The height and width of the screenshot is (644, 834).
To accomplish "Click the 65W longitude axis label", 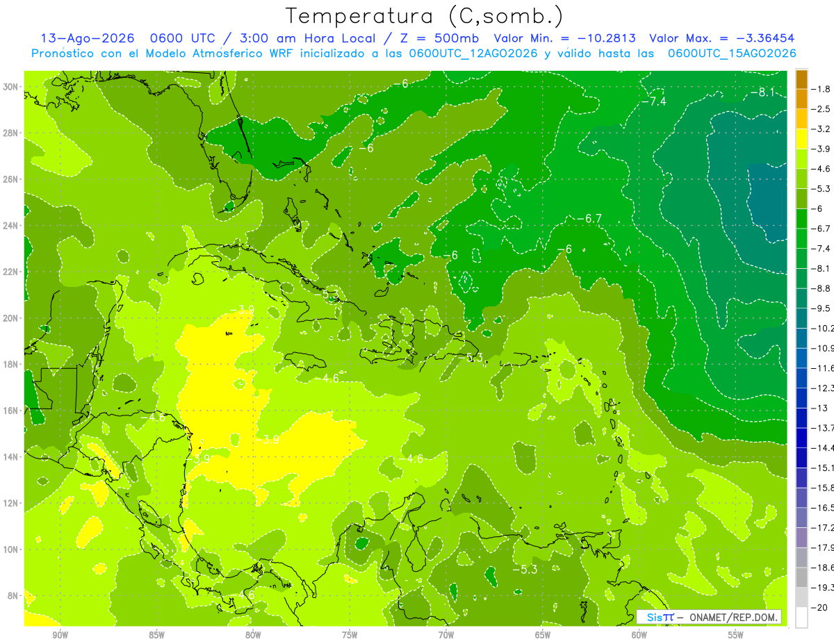I will 543,636.
